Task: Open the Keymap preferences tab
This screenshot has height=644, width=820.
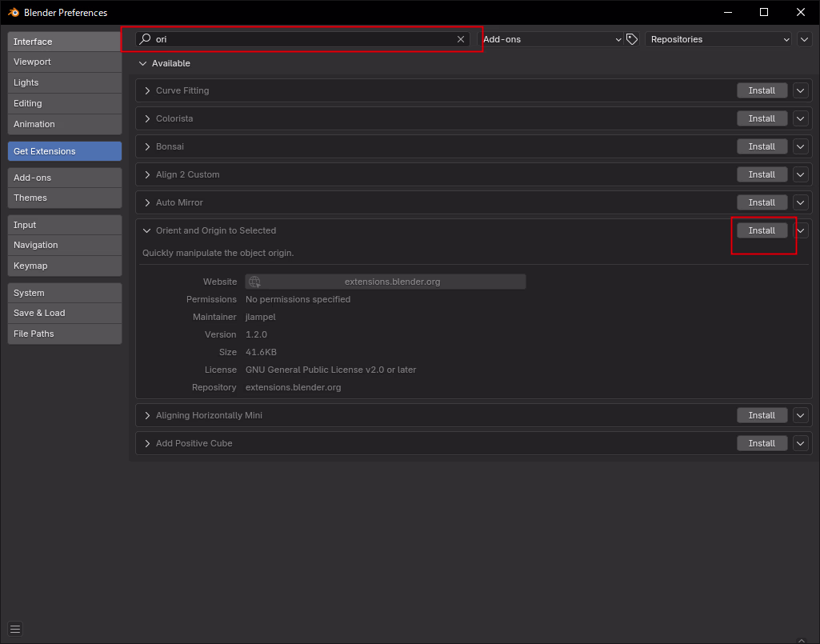Action: coord(65,266)
